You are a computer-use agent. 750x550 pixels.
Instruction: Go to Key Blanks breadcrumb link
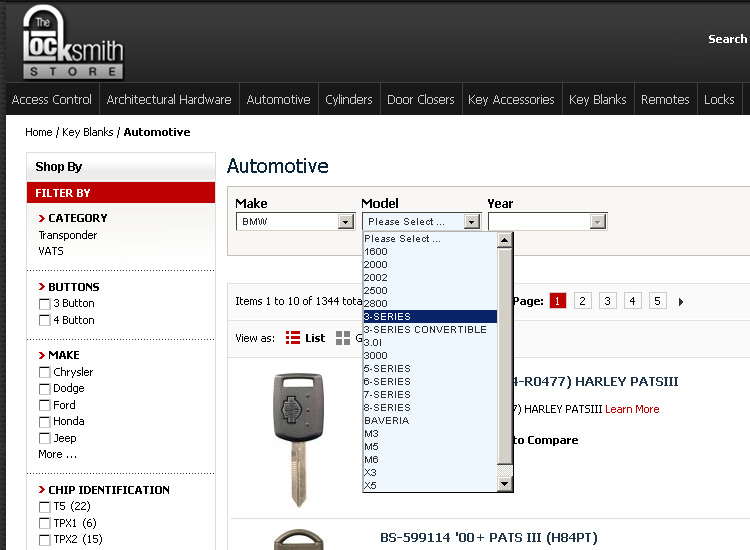coord(88,132)
